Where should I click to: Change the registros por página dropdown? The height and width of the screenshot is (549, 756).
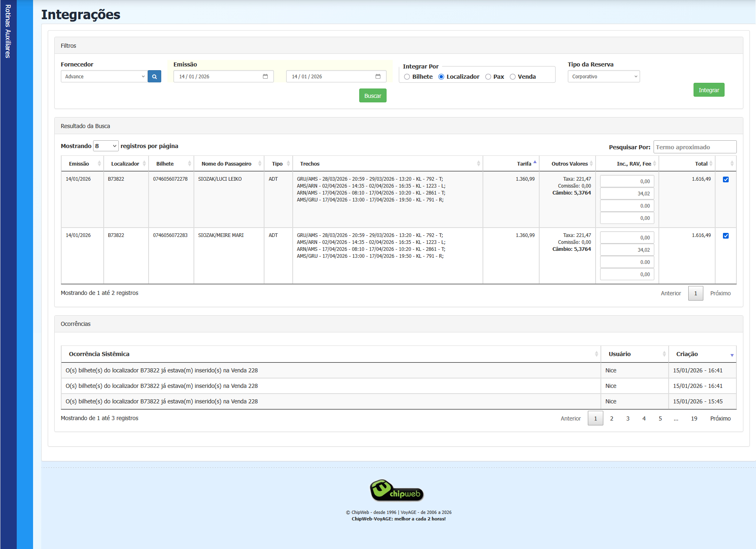tap(106, 146)
